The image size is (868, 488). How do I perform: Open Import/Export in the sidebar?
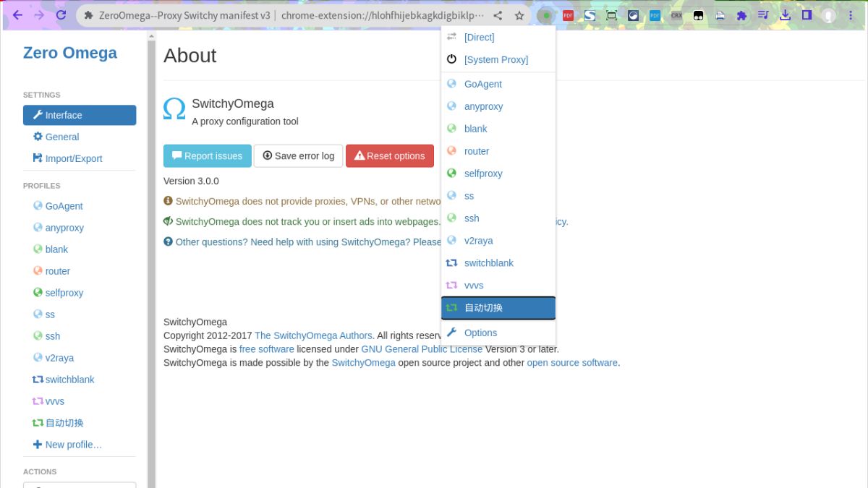80,158
